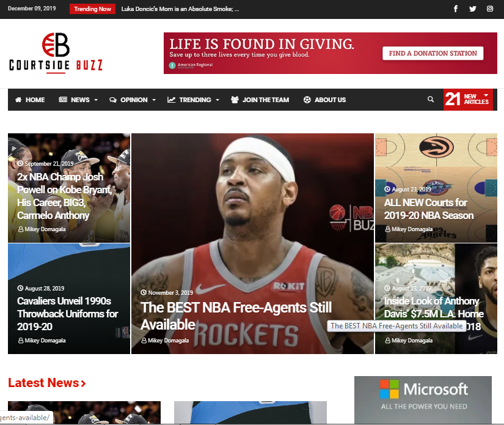Open second Latest News thumbnail with blue jersey

coord(250,412)
